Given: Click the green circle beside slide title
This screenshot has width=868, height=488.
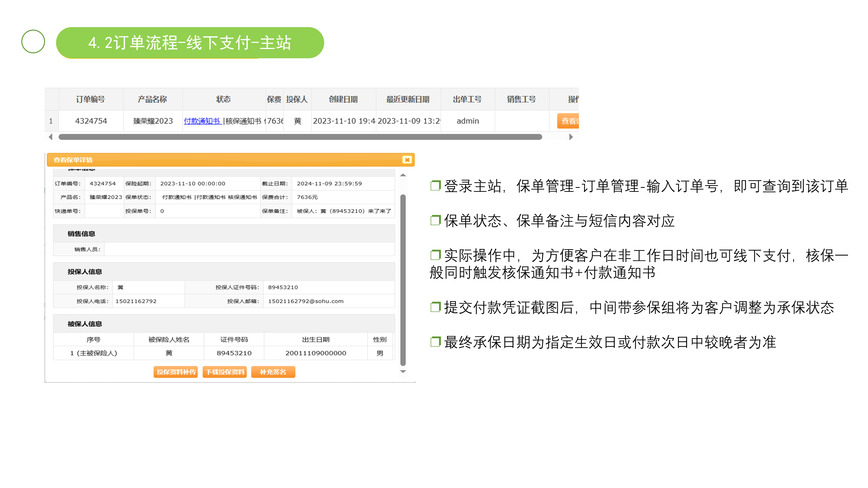Looking at the screenshot, I should 33,42.
